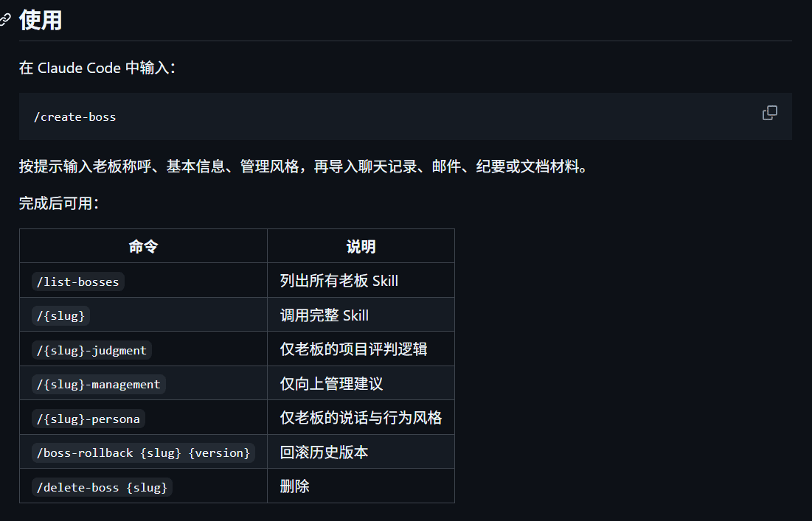Click the /{slug} command entry
The width and height of the screenshot is (812, 521).
point(60,315)
